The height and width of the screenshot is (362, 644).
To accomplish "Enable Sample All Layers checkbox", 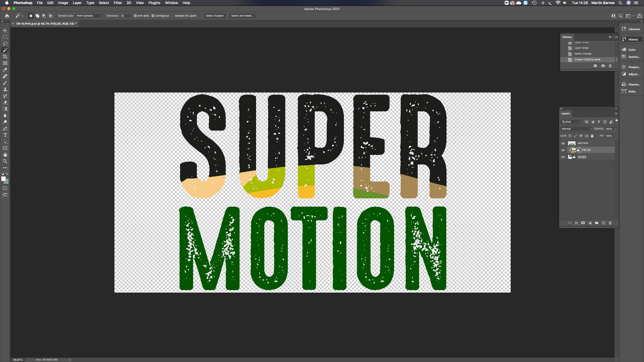I will coord(173,16).
